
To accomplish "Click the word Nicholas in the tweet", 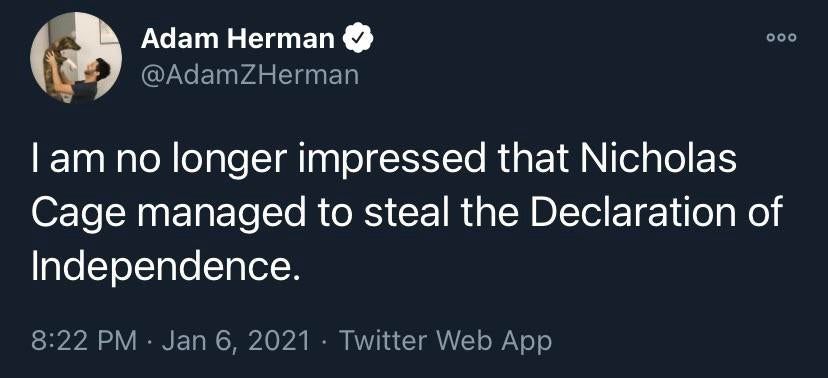I will pos(662,160).
